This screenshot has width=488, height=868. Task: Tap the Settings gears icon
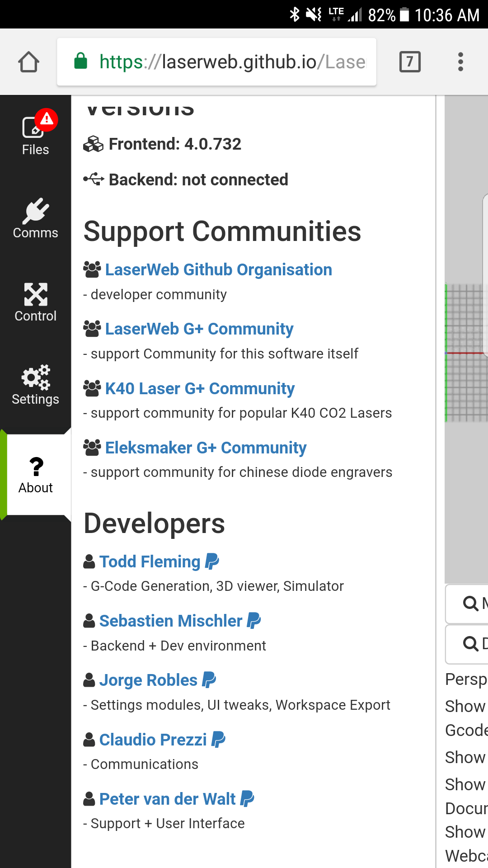[36, 377]
